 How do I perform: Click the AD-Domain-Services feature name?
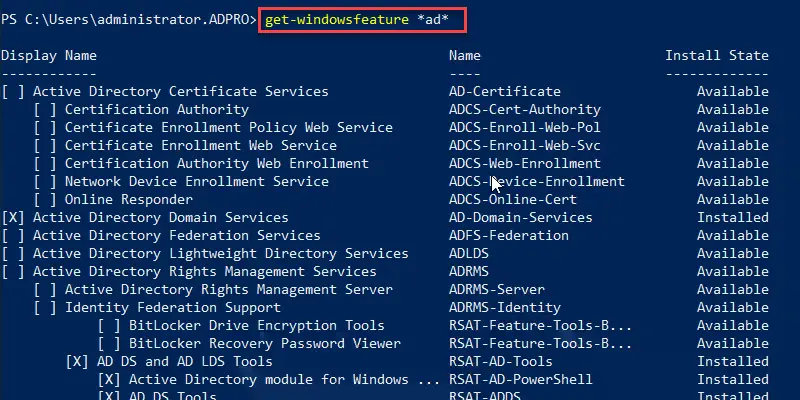(x=520, y=217)
